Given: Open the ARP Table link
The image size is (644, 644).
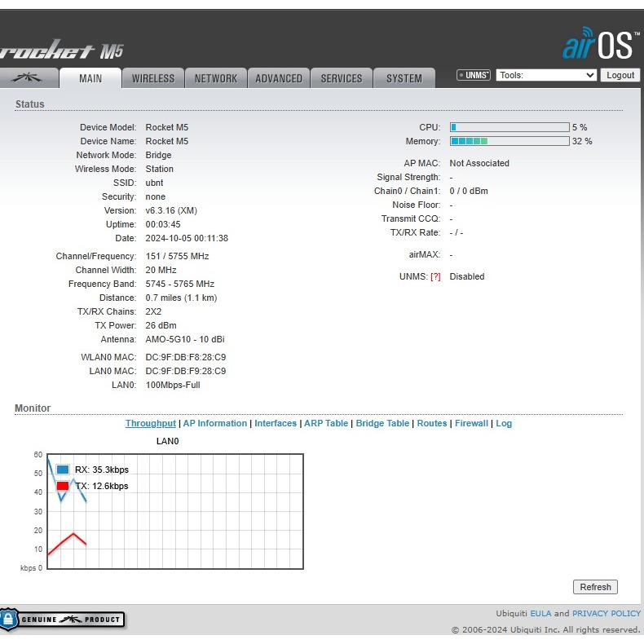Looking at the screenshot, I should point(326,423).
